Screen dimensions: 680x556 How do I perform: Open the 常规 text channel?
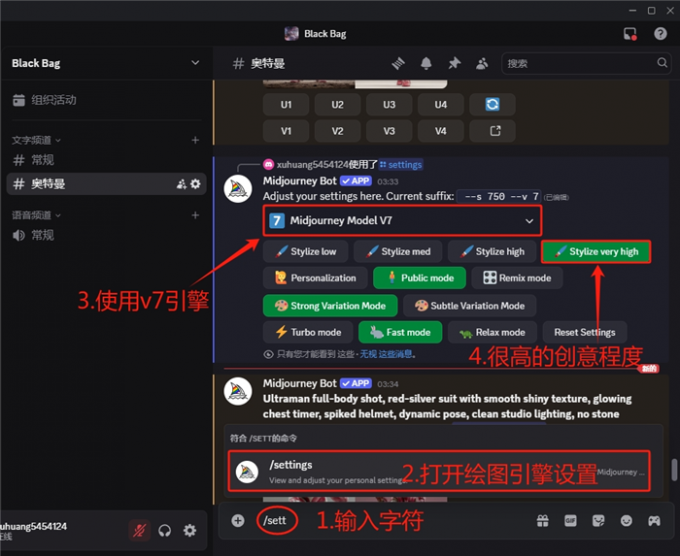point(106,160)
